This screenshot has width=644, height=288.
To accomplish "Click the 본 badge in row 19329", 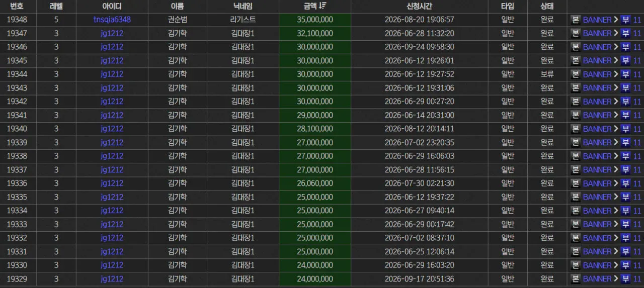I will pyautogui.click(x=576, y=278).
